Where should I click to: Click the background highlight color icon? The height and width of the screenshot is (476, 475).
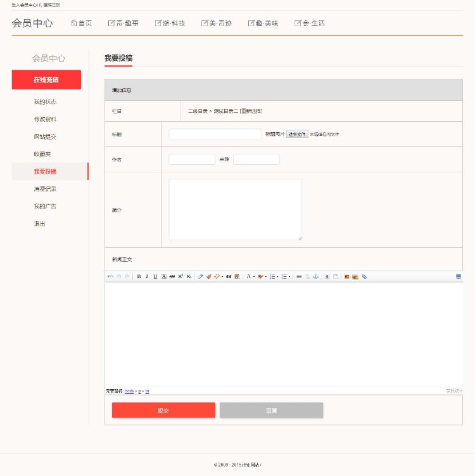point(260,276)
